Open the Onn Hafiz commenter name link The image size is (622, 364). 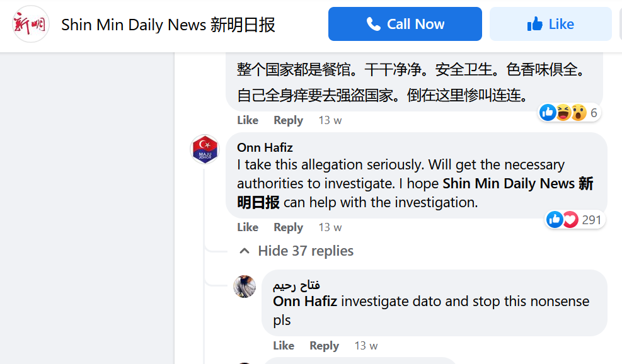click(x=265, y=148)
